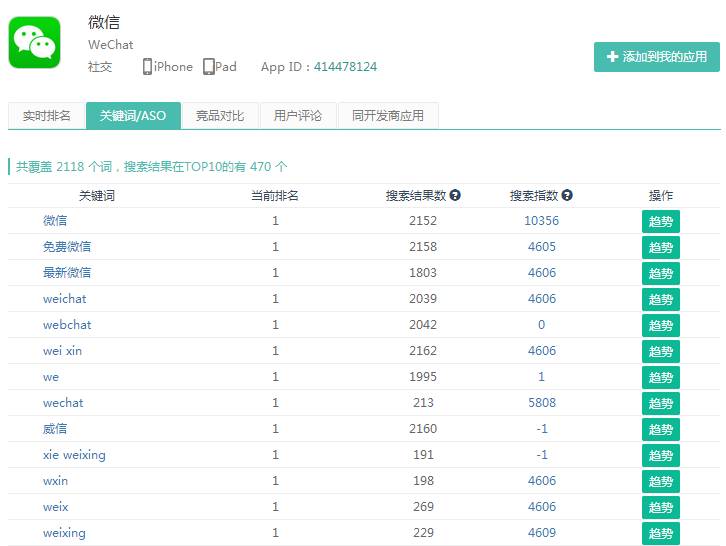Click the 当前排名 column header

pos(275,195)
